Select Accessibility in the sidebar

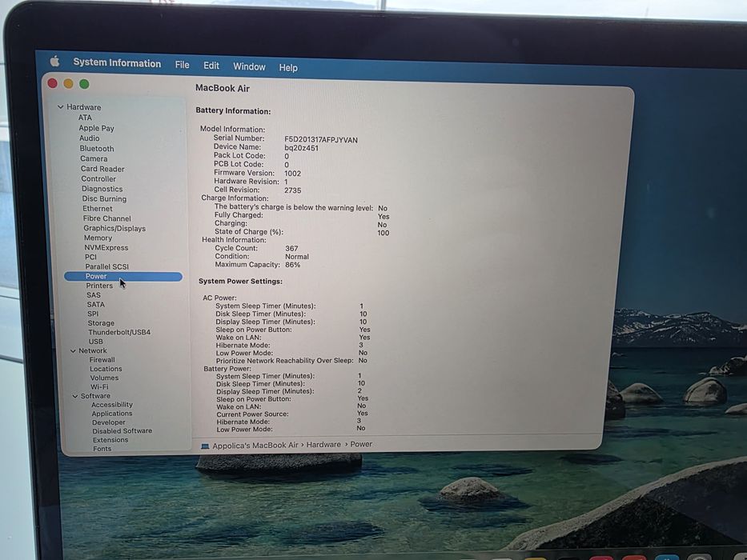tap(112, 404)
